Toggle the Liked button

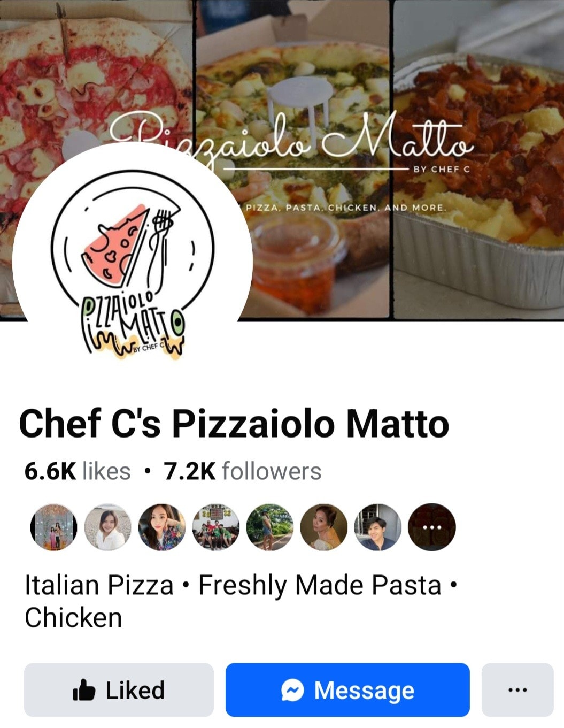(119, 690)
